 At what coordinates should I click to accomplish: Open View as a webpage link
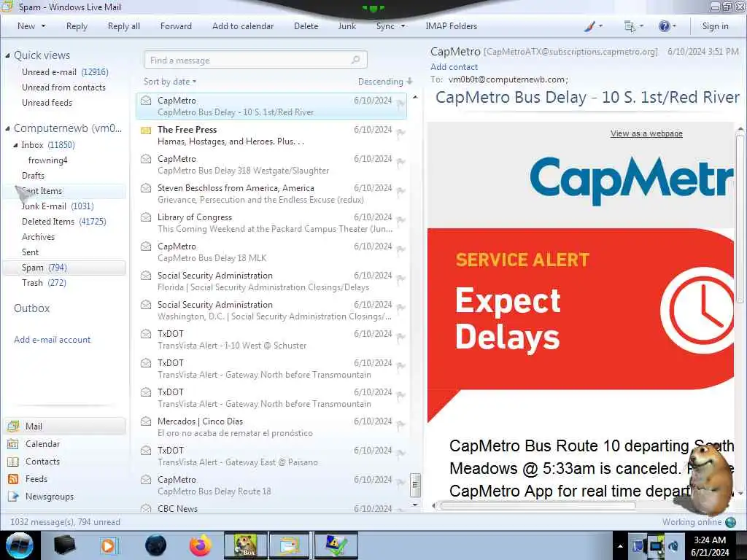tap(646, 134)
